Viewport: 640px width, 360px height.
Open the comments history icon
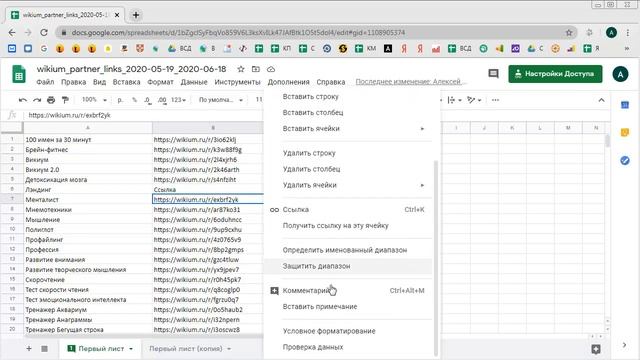coord(493,74)
